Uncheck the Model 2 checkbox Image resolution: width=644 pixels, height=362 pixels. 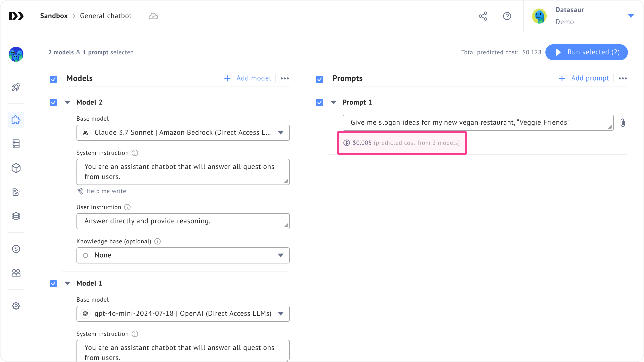(x=53, y=103)
